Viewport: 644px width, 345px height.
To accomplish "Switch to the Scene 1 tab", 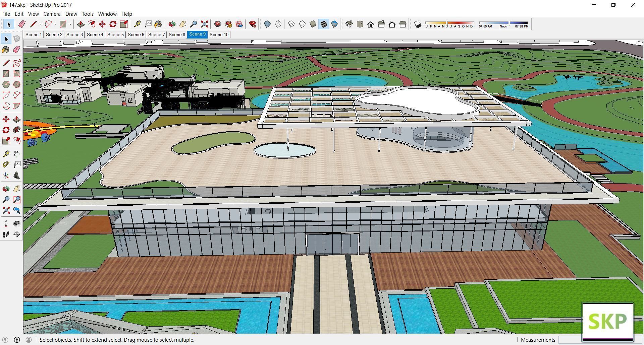I will (x=34, y=34).
